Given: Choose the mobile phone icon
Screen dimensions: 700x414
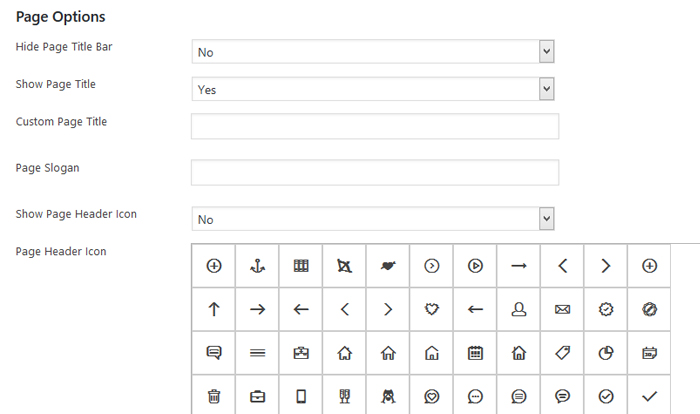Looking at the screenshot, I should coord(301,396).
